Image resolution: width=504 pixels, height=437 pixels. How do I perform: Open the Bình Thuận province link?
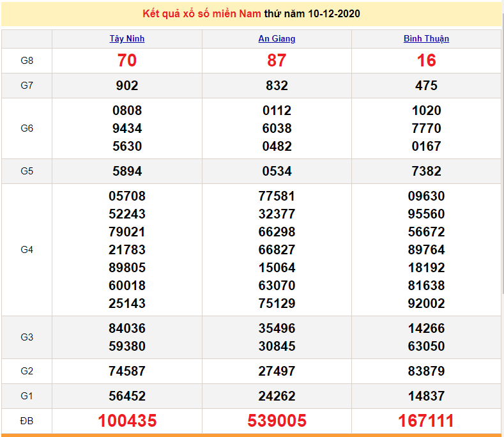pyautogui.click(x=426, y=38)
